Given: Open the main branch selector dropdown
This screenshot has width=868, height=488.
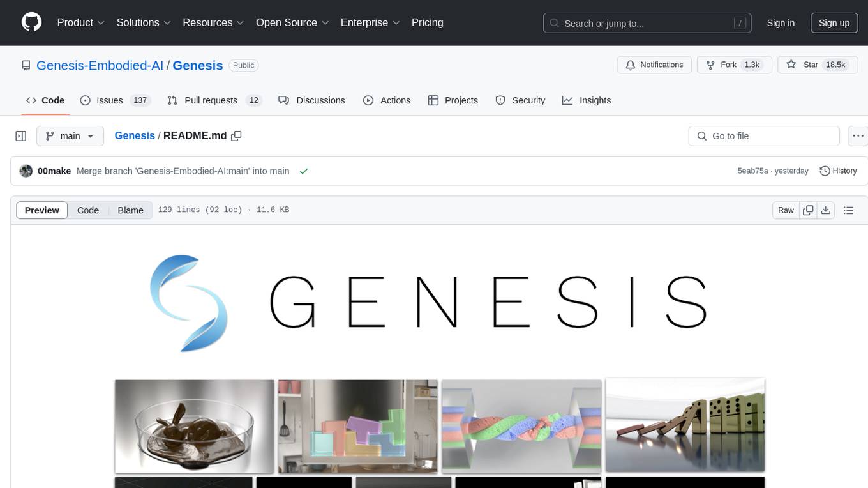Looking at the screenshot, I should 70,136.
